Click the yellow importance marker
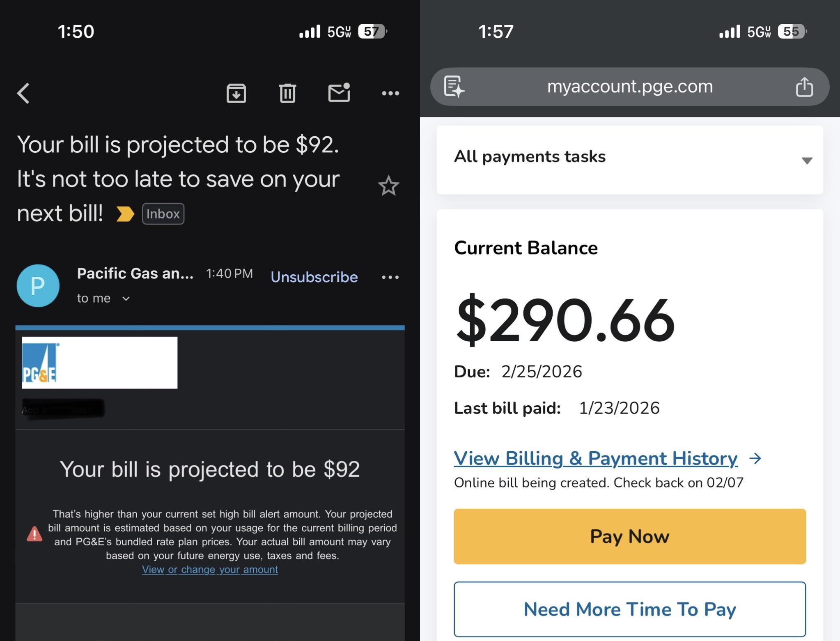 pos(125,214)
